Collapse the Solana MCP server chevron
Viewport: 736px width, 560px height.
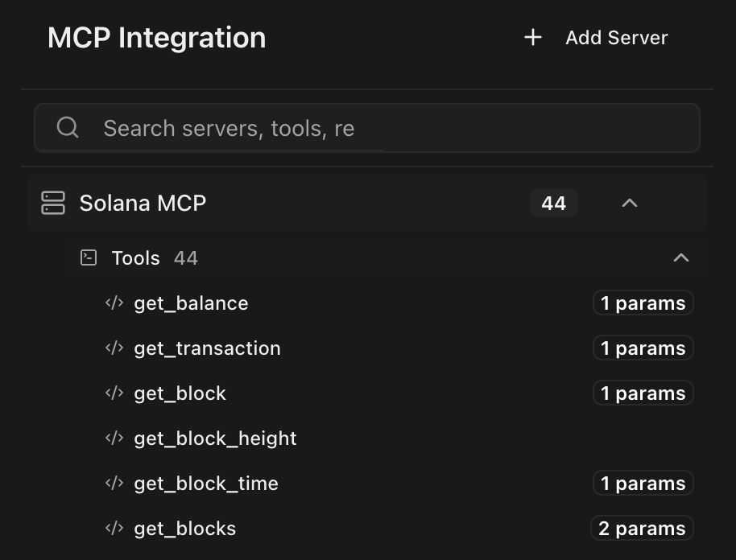(x=630, y=204)
